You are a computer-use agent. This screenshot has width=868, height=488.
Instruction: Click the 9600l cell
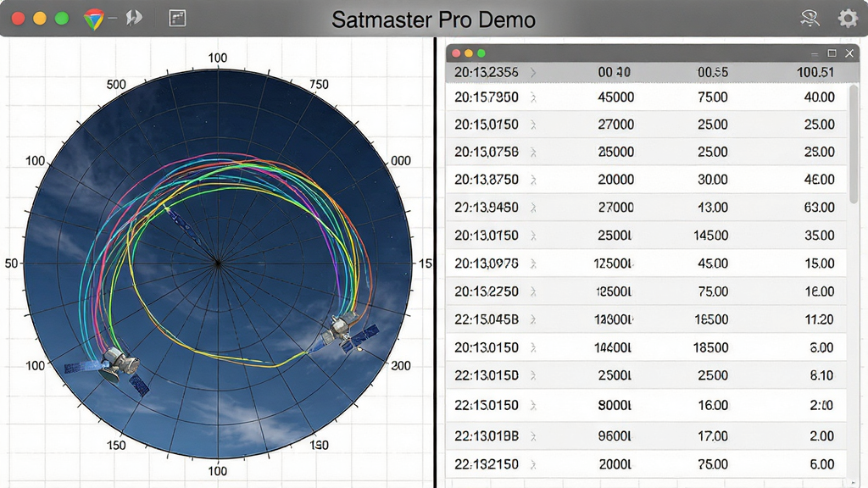tap(615, 436)
